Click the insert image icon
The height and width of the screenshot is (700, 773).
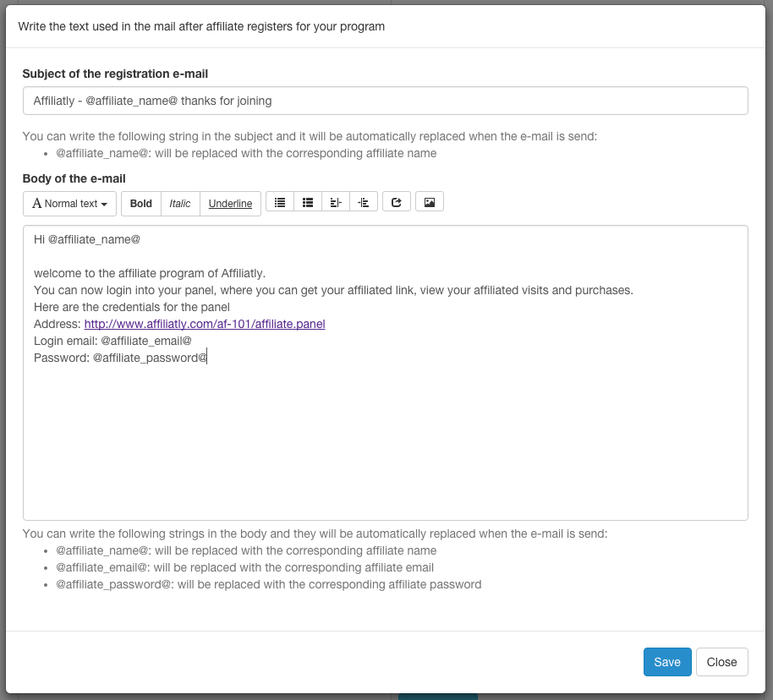tap(430, 201)
